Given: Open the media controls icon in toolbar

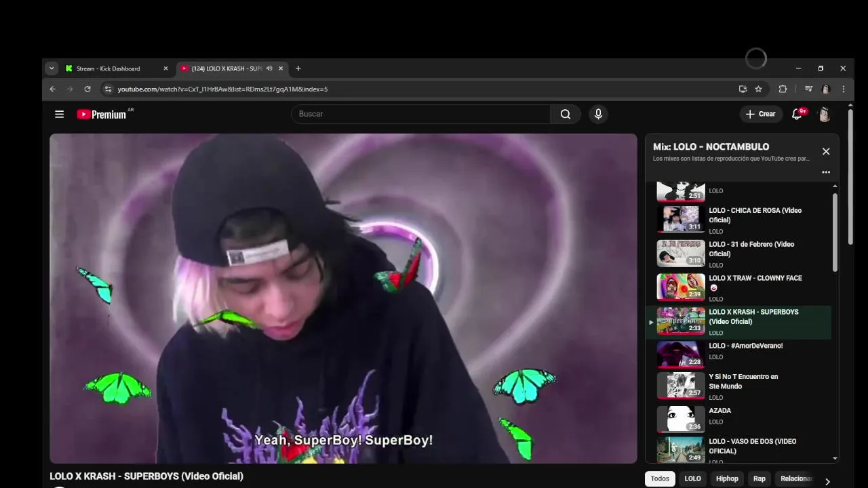Looking at the screenshot, I should (x=808, y=89).
